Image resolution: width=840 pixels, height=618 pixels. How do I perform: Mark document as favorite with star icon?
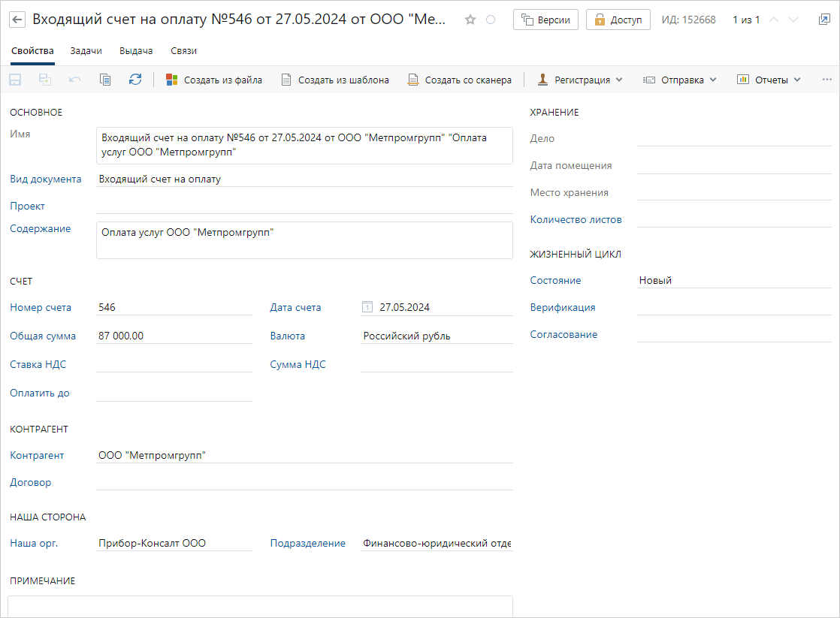pyautogui.click(x=470, y=20)
